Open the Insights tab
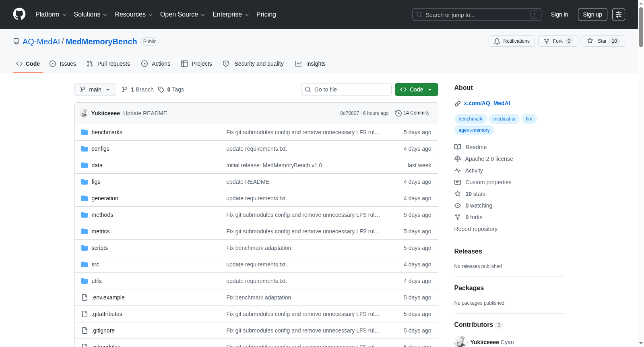The height and width of the screenshot is (347, 644). tap(310, 64)
